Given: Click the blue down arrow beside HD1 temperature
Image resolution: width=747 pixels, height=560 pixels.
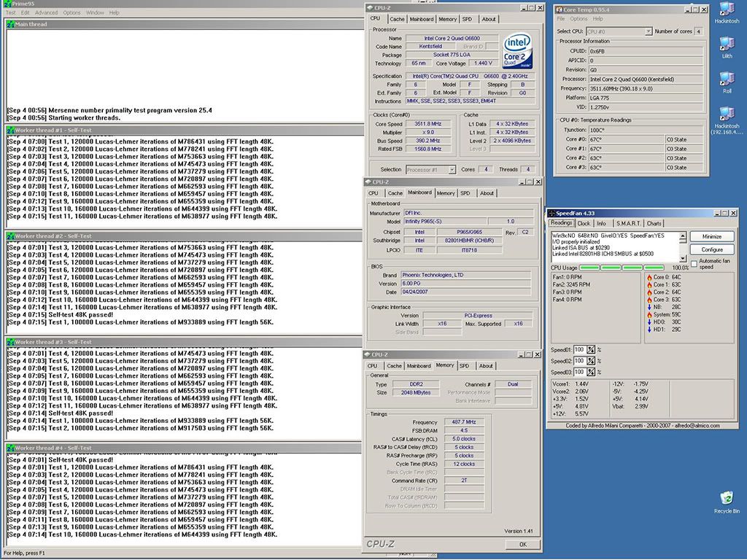Looking at the screenshot, I should pyautogui.click(x=649, y=330).
